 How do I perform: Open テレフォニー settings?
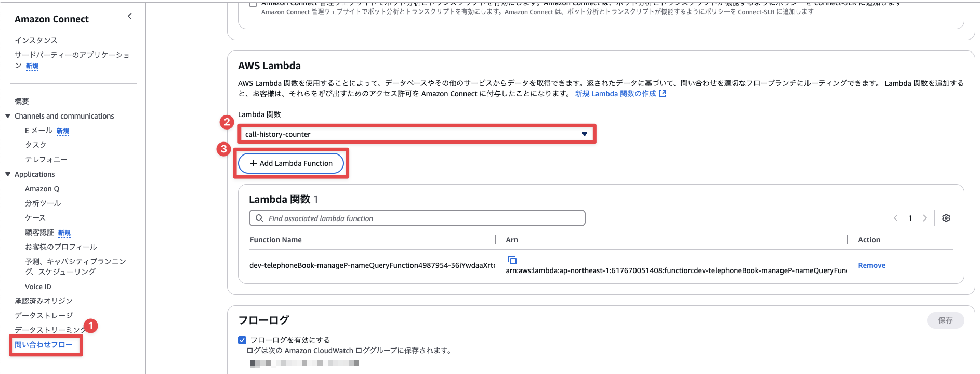point(46,159)
